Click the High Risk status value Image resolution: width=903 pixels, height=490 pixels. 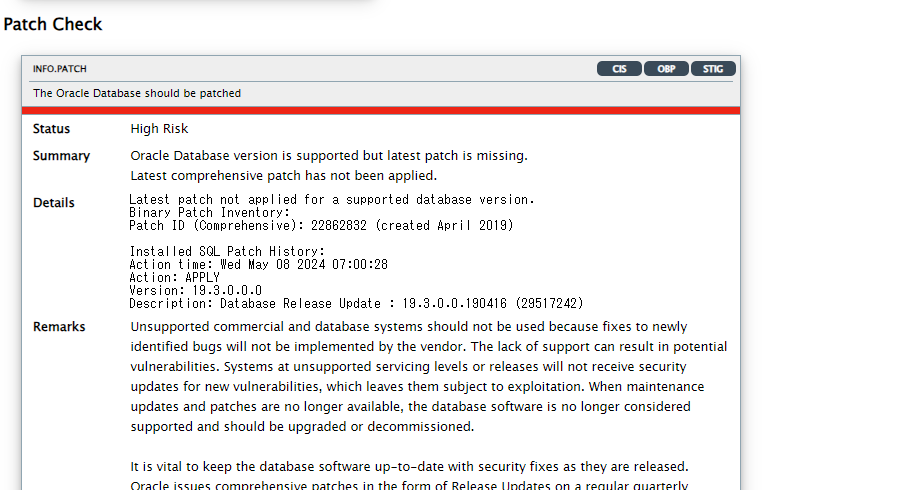[159, 129]
